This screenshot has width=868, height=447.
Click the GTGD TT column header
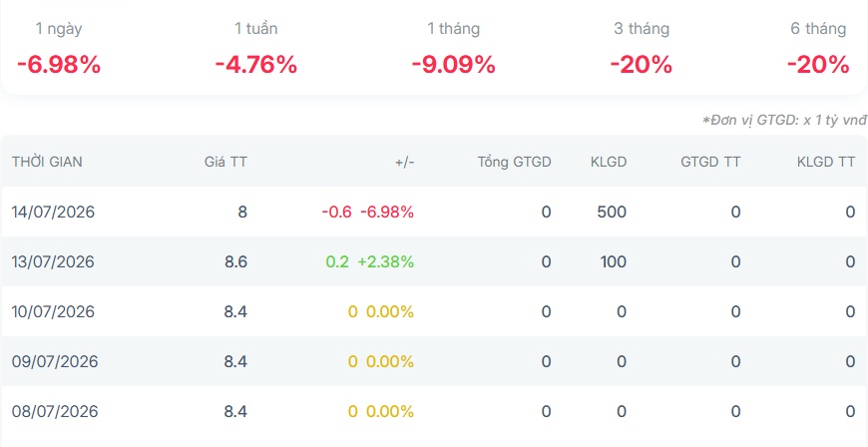tap(710, 162)
